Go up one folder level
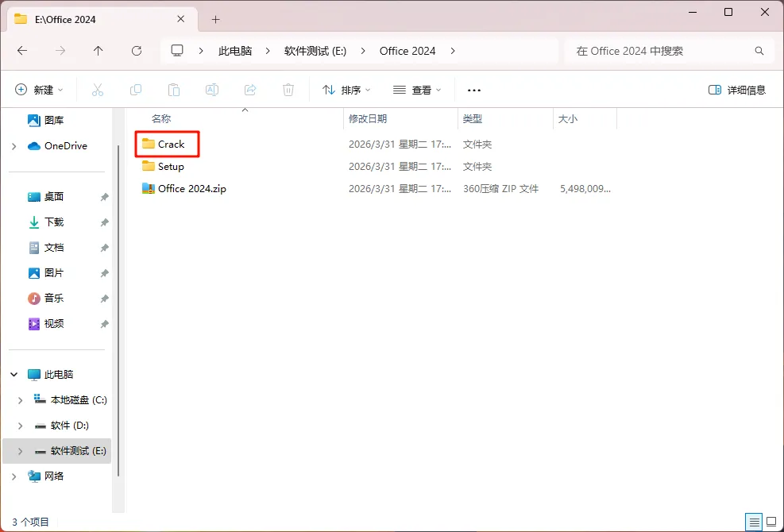 click(x=98, y=51)
